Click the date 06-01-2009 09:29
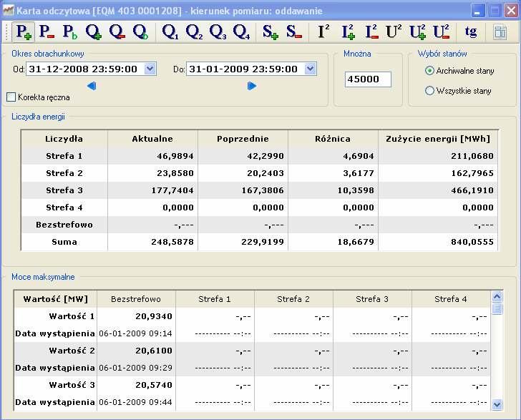This screenshot has width=521, height=420. click(x=135, y=368)
